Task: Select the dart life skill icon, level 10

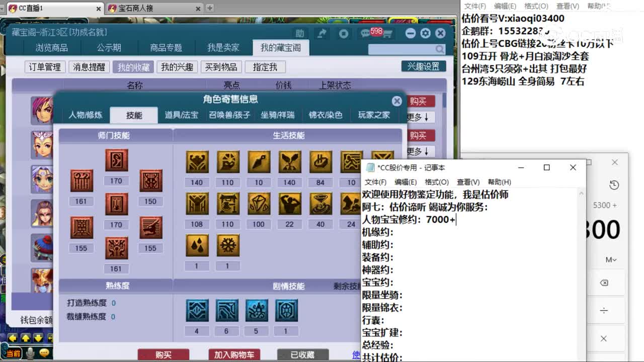Action: coord(259,162)
